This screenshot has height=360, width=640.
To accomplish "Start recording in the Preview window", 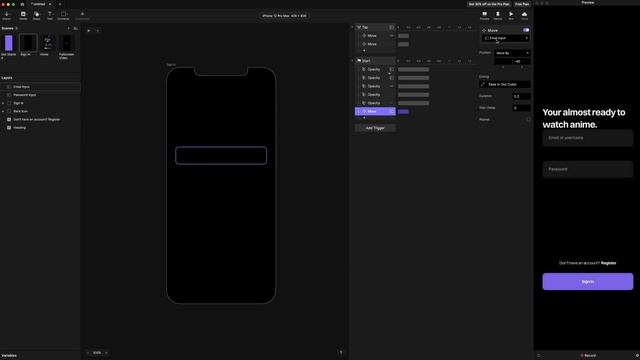I will pyautogui.click(x=588, y=356).
